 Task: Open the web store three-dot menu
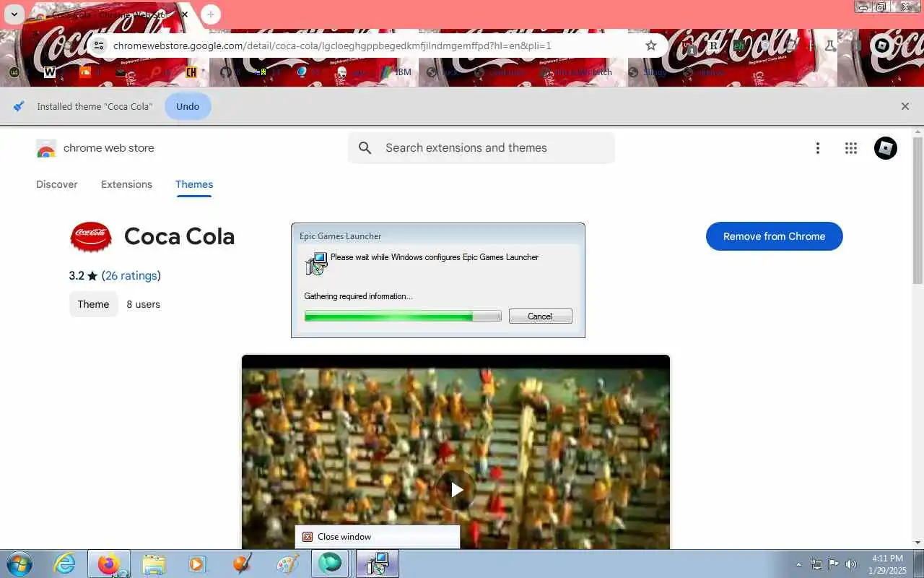pyautogui.click(x=817, y=148)
